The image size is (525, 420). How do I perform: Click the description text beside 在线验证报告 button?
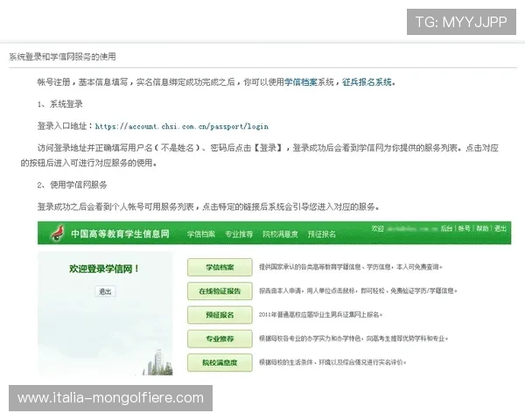click(x=358, y=291)
